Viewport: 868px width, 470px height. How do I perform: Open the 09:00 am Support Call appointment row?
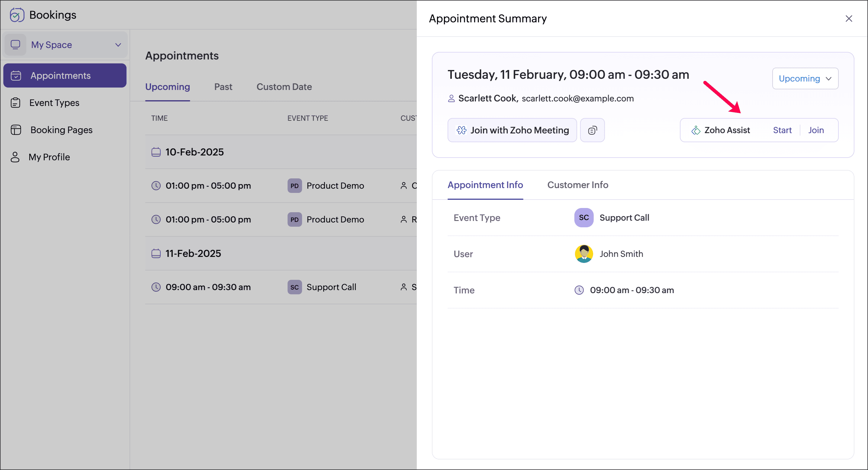270,287
